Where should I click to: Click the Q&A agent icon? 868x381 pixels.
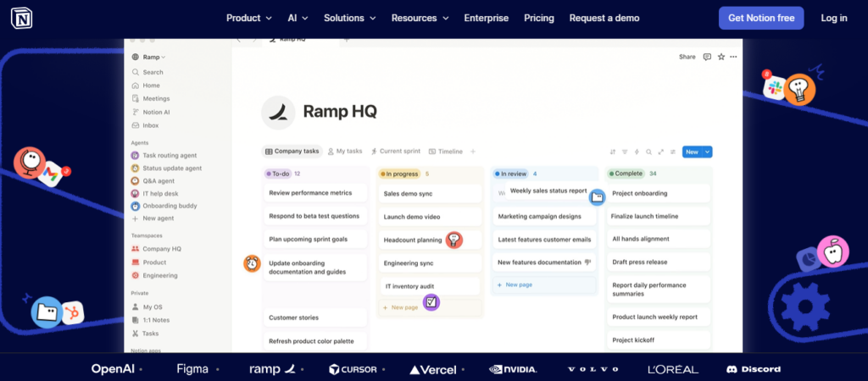(x=135, y=181)
